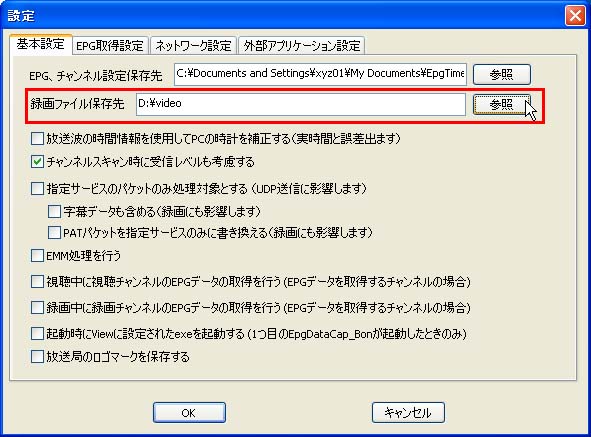Viewport: 591px width, 437px height.
Task: Tick the 字幕データも含める checkbox
Action: coord(54,212)
